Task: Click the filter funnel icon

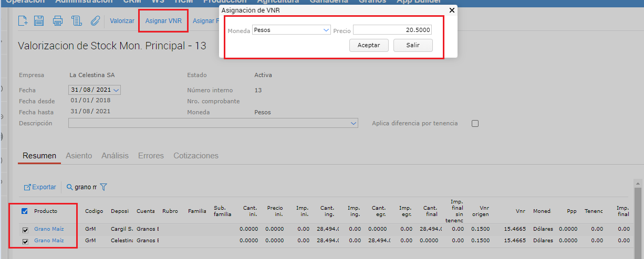Action: [103, 187]
